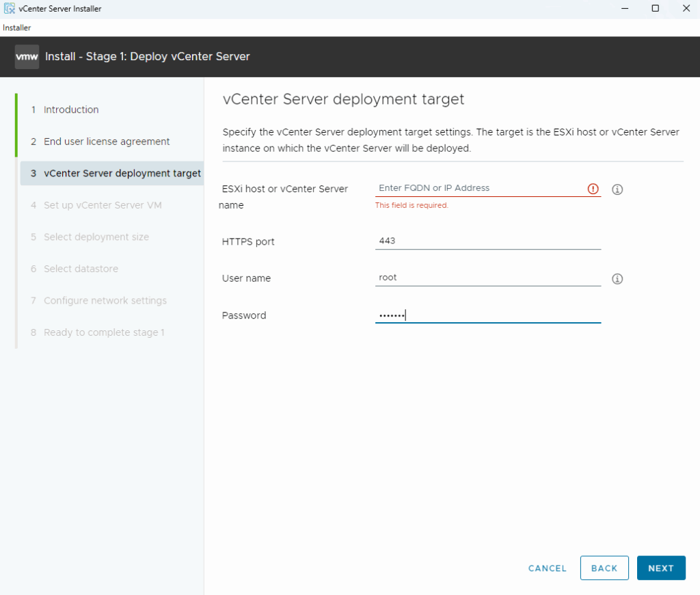
Task: Click the 'User name' label
Action: [x=246, y=278]
